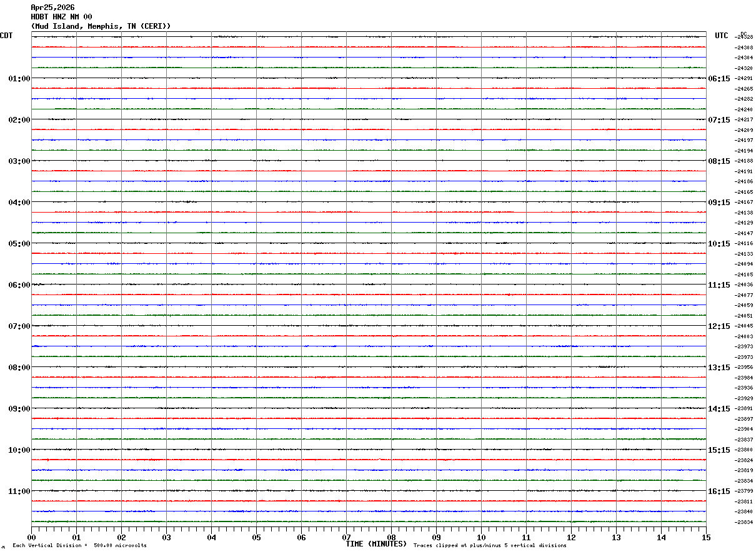The width and height of the screenshot is (756, 554).
Task: Click the 05 minute tick label on axis
Action: click(x=256, y=538)
